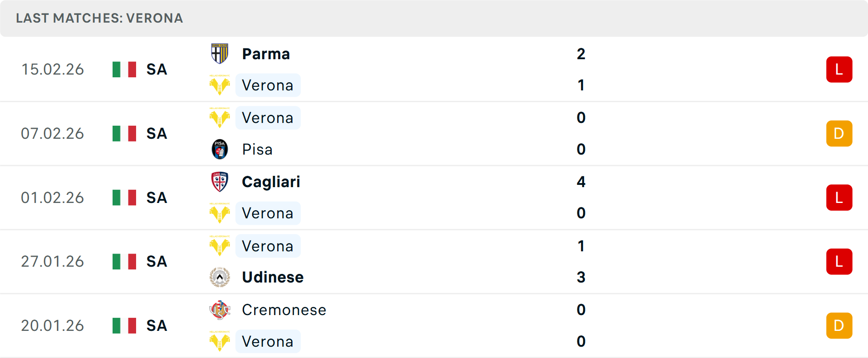Click the red L badge for Cagliari match
Image resolution: width=868 pixels, height=358 pixels.
839,198
